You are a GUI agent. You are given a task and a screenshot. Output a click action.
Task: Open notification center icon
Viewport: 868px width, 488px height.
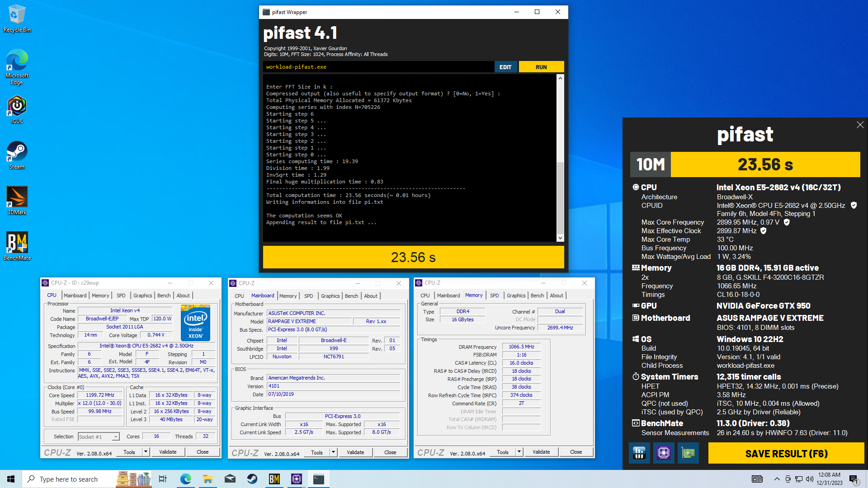854,479
